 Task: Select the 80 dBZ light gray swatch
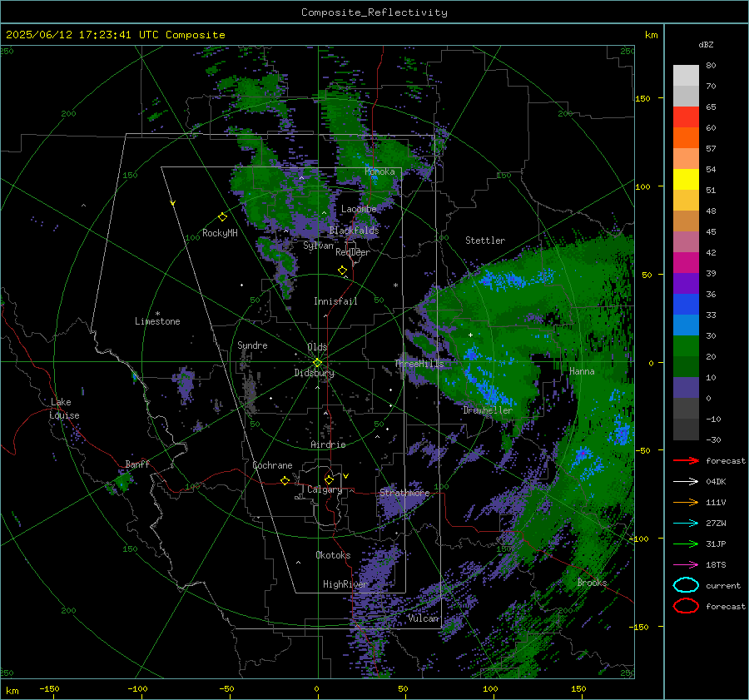[x=686, y=76]
